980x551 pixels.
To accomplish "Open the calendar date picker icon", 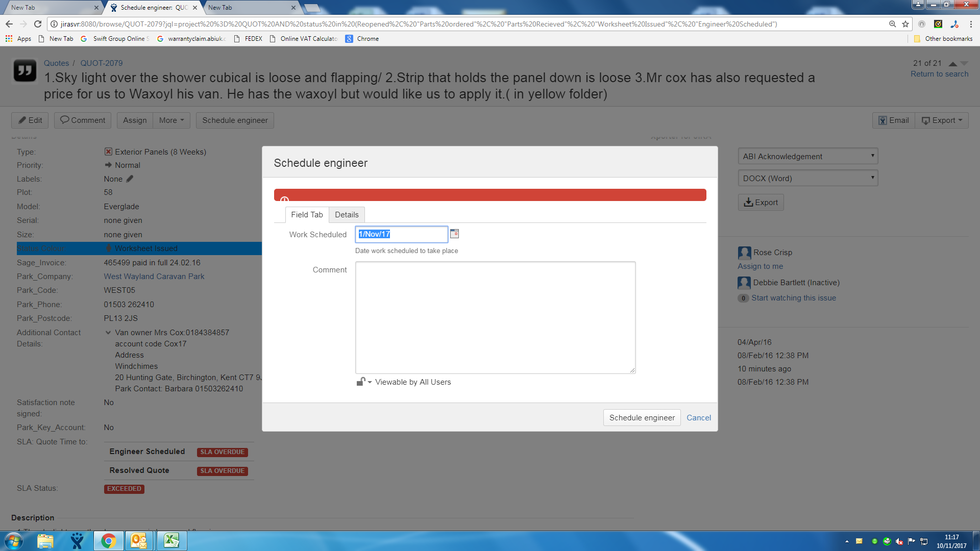I will click(454, 234).
